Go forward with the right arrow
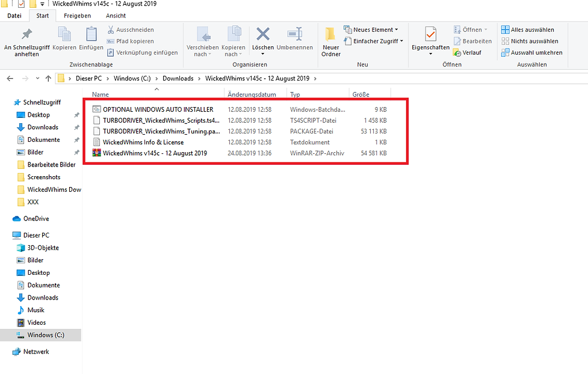Screen dimensions: 588x374 click(25, 78)
